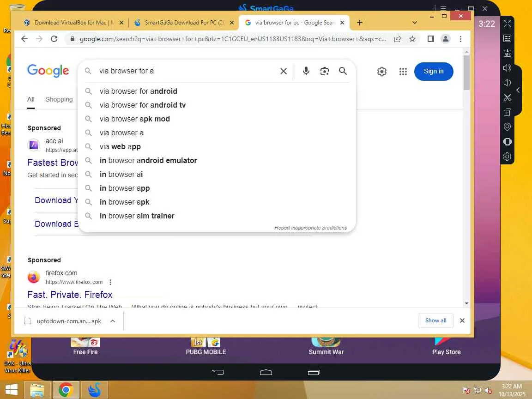The width and height of the screenshot is (532, 399).
Task: Click SmartGaGa taskbar icon
Action: (x=94, y=390)
